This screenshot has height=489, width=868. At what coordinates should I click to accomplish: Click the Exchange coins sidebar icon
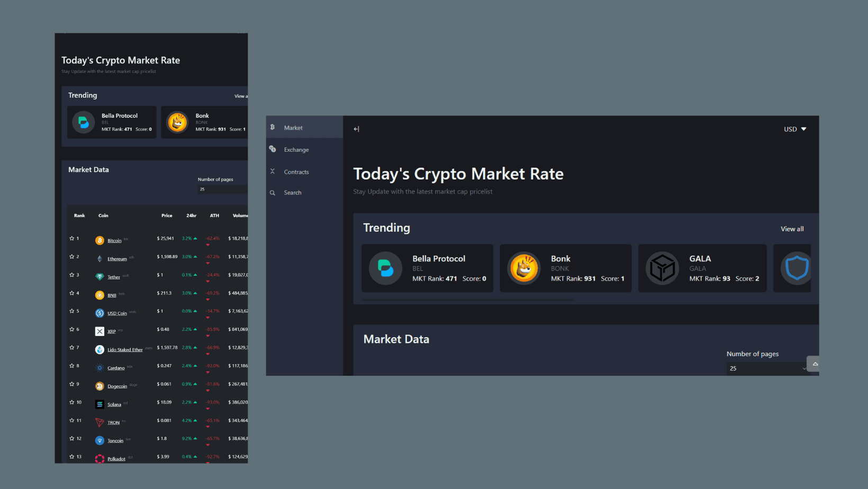[273, 149]
